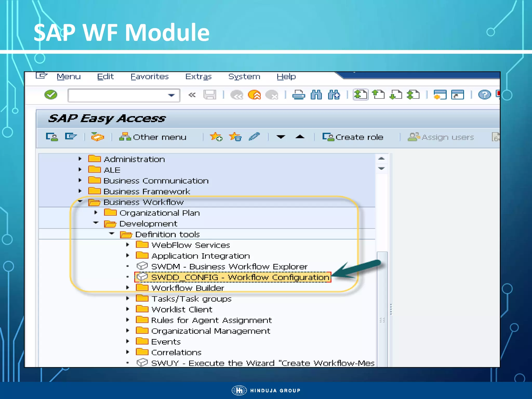Click the Other menu button
This screenshot has height=399, width=532.
click(x=153, y=137)
